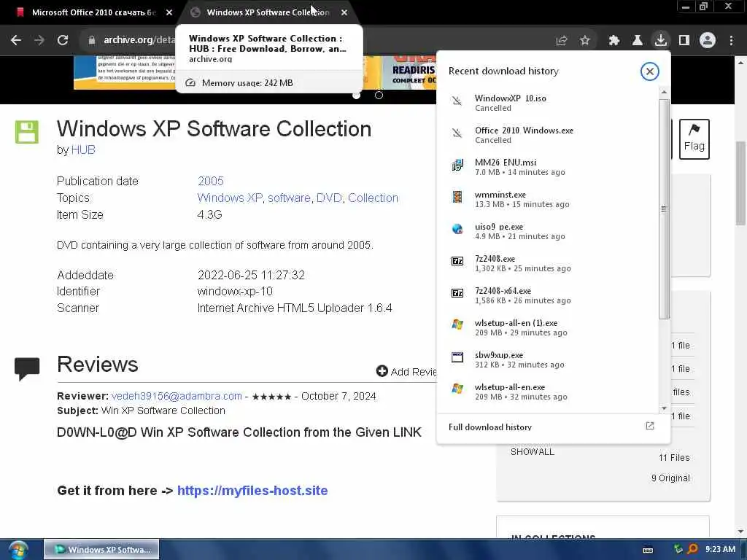Open the DVD topic link
The image size is (747, 560).
[329, 198]
